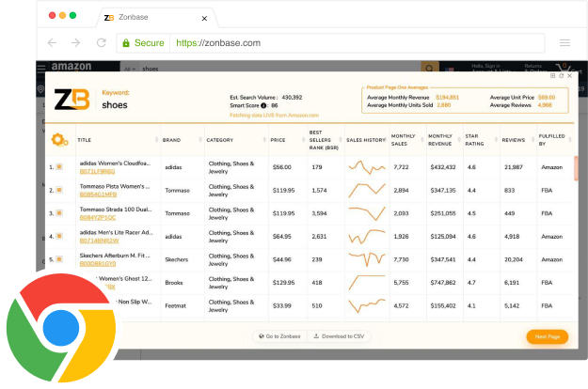The height and width of the screenshot is (389, 588).
Task: Go back with browser back arrow
Action: pyautogui.click(x=52, y=42)
